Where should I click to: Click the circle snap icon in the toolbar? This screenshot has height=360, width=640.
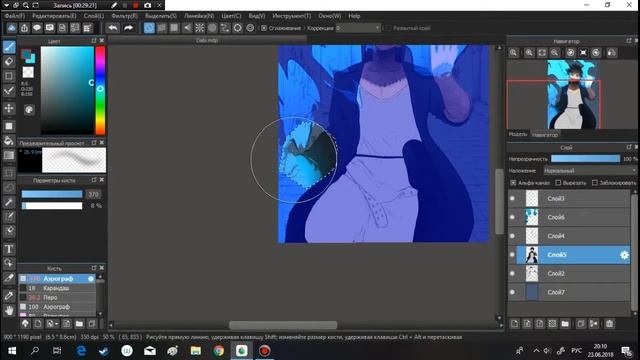(212, 28)
